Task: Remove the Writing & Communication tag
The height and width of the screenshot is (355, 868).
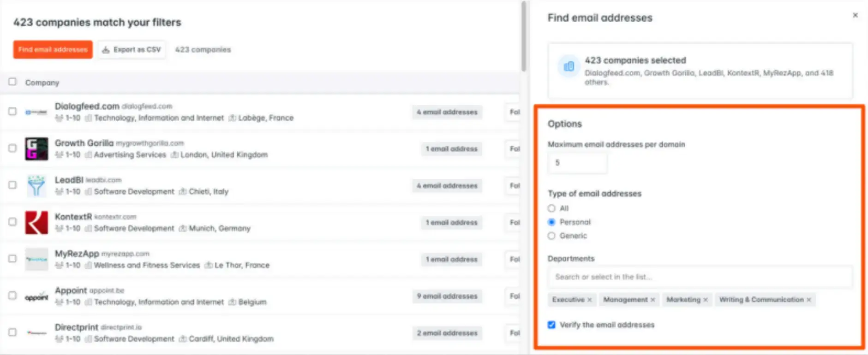Action: coord(809,300)
